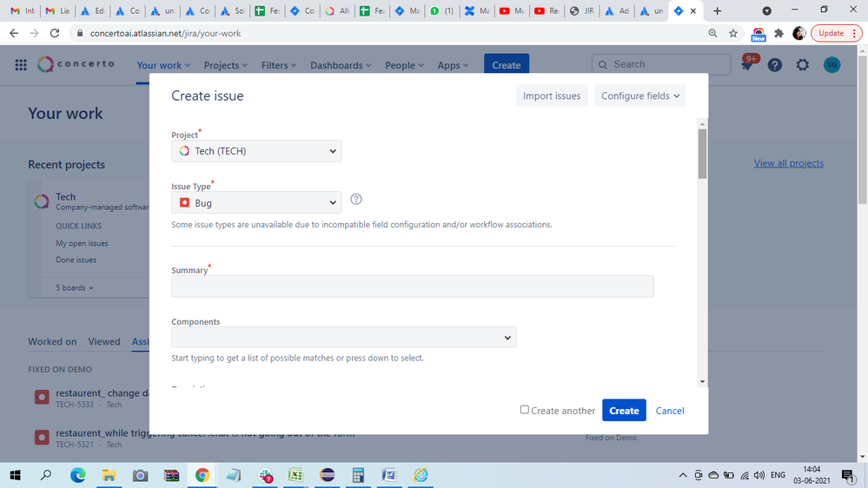The height and width of the screenshot is (488, 868).
Task: Click the browser back arrow
Action: click(x=14, y=33)
